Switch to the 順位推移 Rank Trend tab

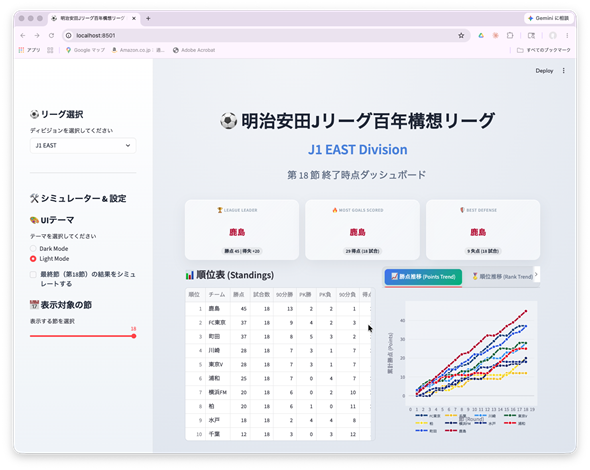pyautogui.click(x=502, y=277)
